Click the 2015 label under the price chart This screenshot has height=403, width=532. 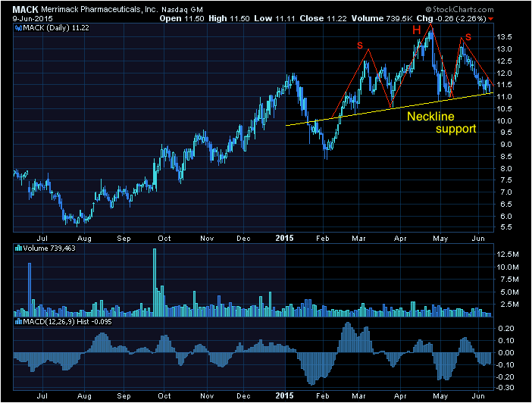point(284,238)
